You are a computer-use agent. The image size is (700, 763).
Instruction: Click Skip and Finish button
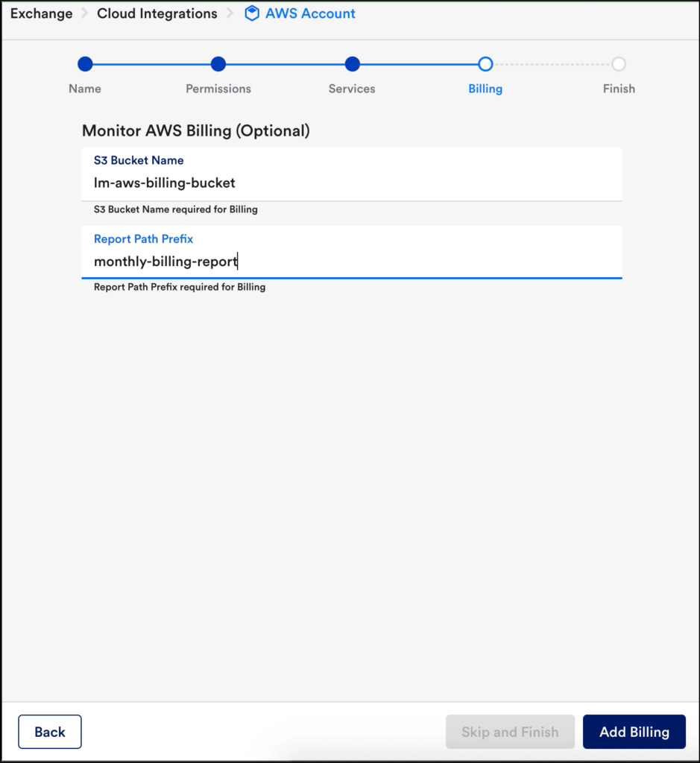pyautogui.click(x=510, y=732)
